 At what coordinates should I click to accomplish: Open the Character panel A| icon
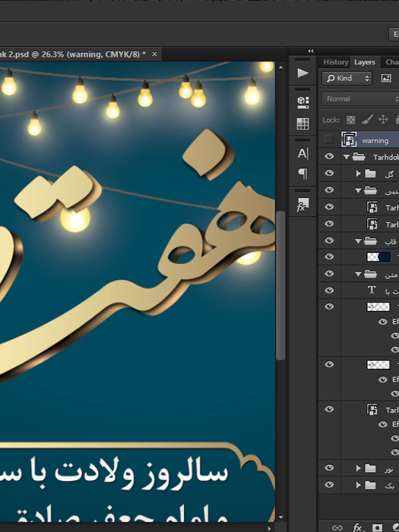tap(303, 153)
